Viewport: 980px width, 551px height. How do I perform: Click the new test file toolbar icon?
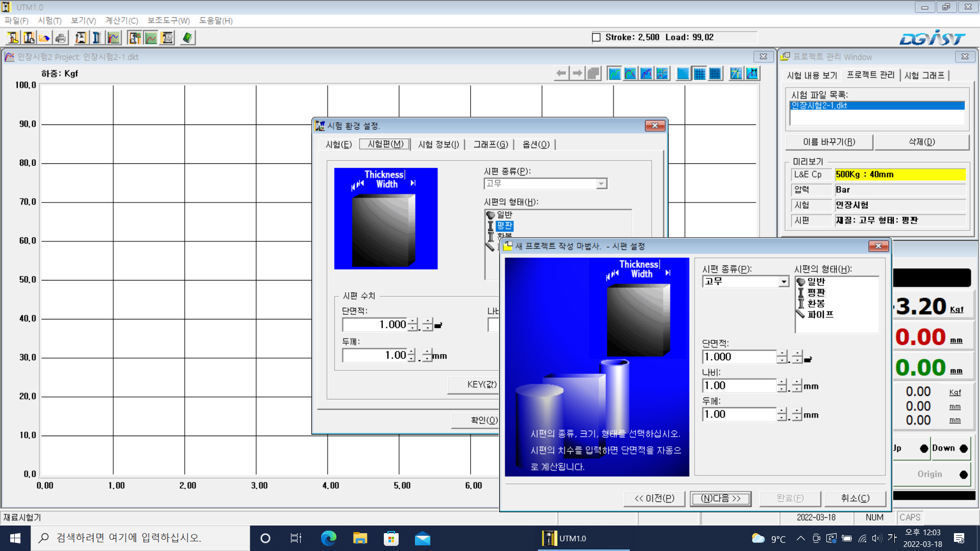[x=29, y=38]
